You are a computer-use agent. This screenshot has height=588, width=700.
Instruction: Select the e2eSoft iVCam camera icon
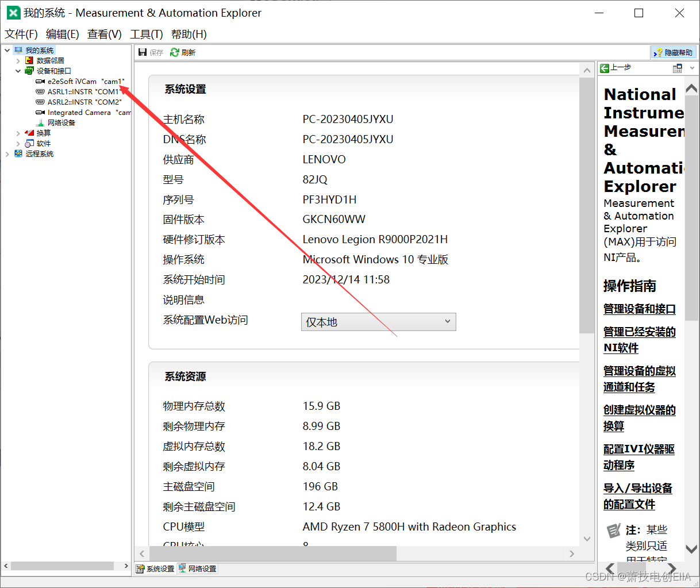pos(40,82)
